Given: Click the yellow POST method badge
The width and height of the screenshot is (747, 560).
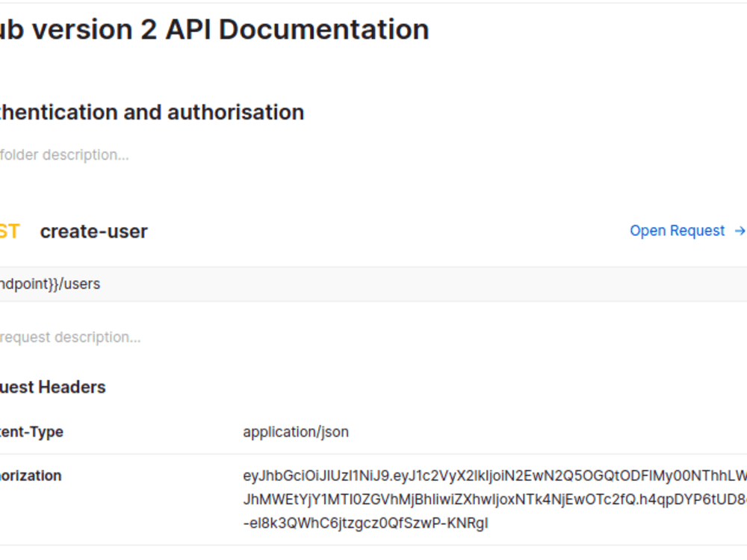Looking at the screenshot, I should pos(7,231).
